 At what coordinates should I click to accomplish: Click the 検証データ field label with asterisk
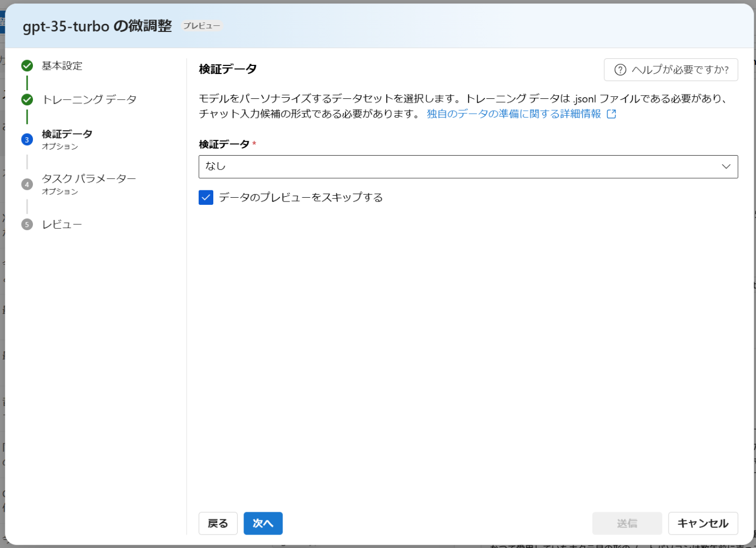click(227, 144)
